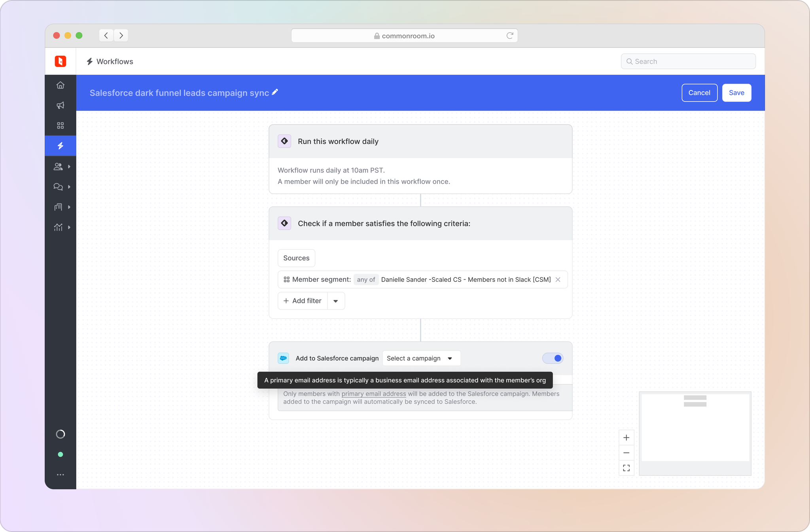
Task: Open the Organizations building icon in sidebar
Action: (x=58, y=207)
